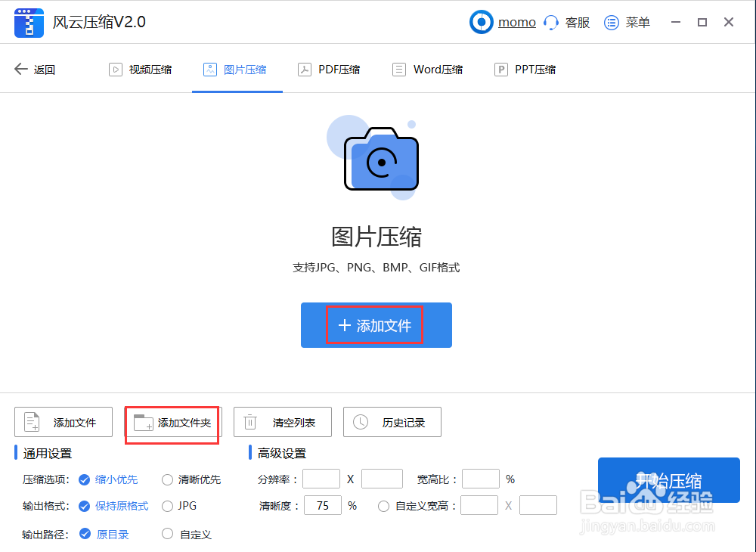Click the 宽高比 percent input field
The image size is (756, 552).
click(x=481, y=479)
